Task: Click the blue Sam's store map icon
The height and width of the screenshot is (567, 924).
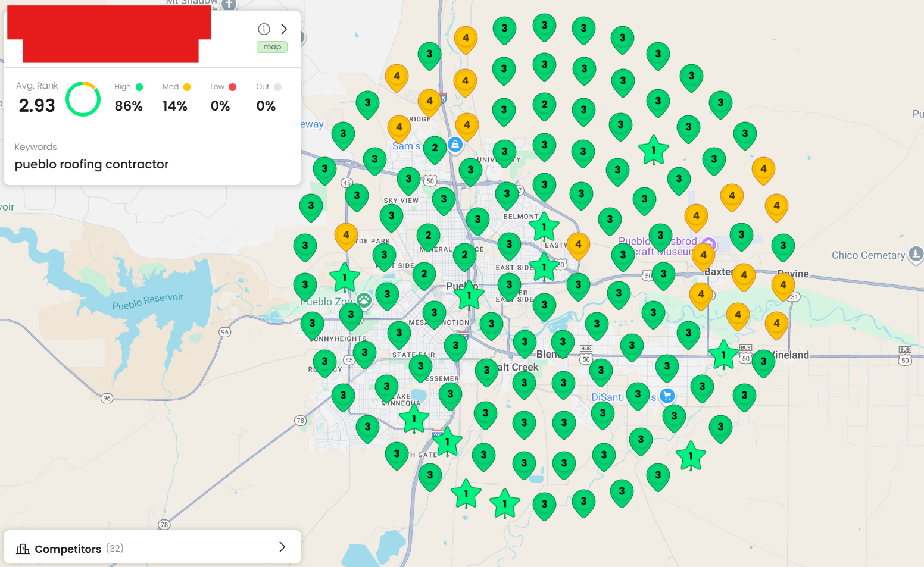Action: pos(455,145)
